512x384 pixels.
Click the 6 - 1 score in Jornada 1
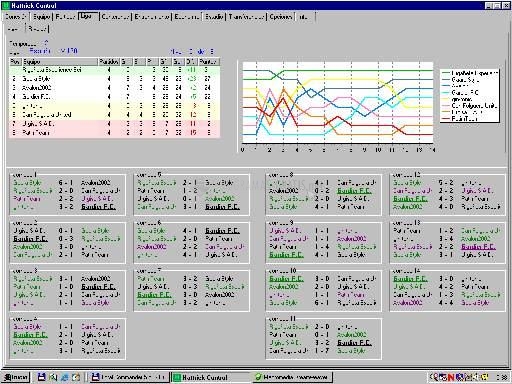[x=65, y=183]
